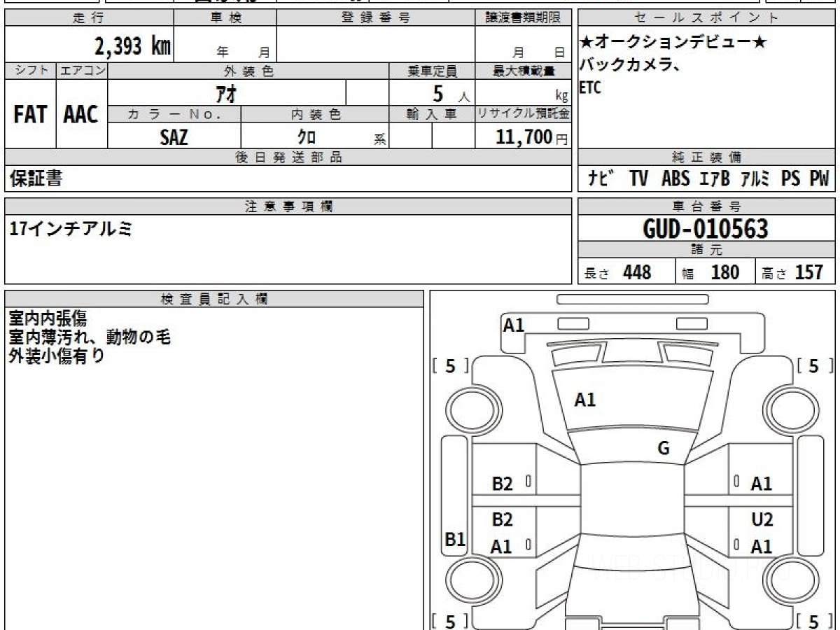Select the 5 人 seating capacity value
Viewport: 840px width, 630px height.
(451, 93)
